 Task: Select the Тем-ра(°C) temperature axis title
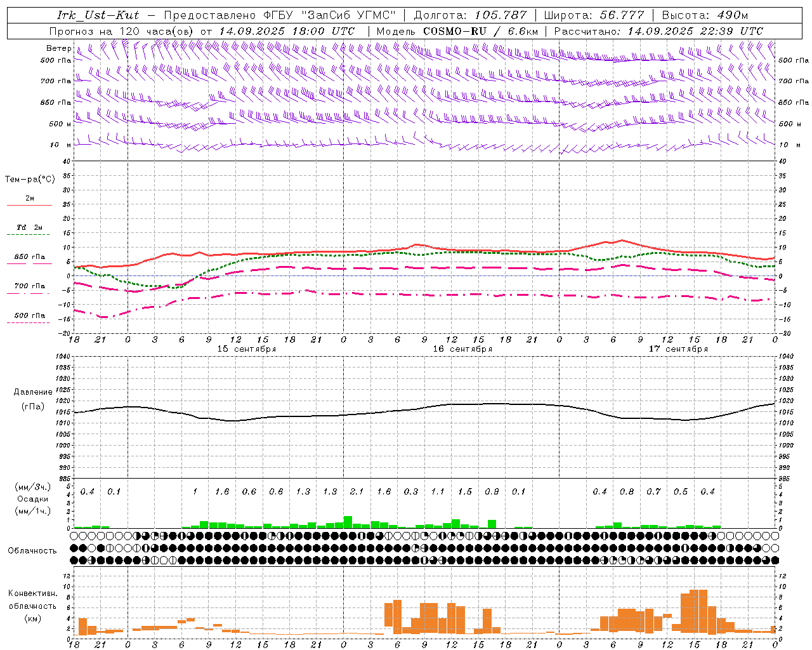coord(30,180)
